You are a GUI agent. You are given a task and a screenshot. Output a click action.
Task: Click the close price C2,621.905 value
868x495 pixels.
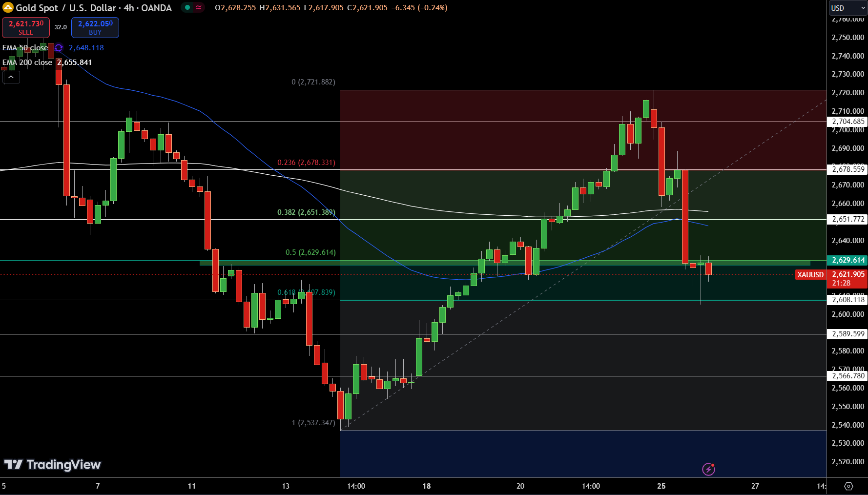tap(367, 8)
